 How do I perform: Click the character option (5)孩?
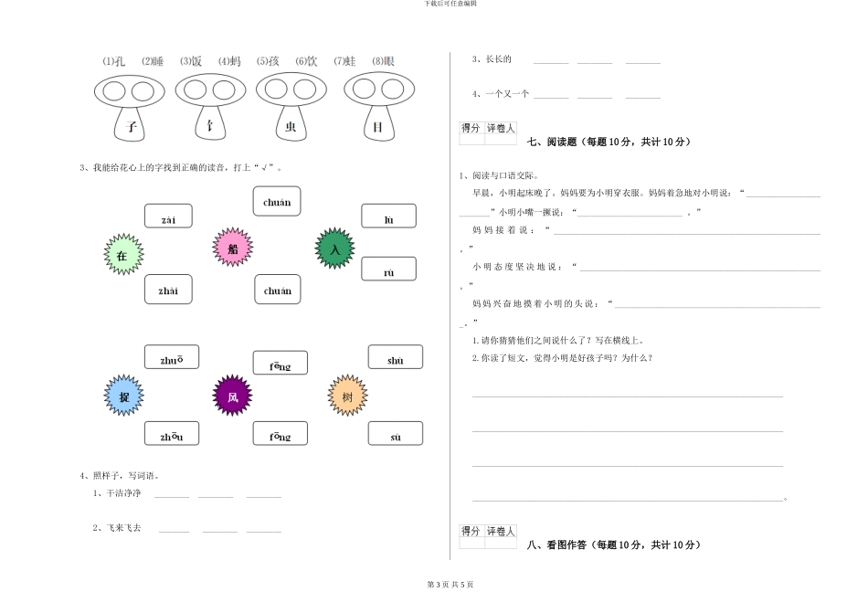pos(268,61)
